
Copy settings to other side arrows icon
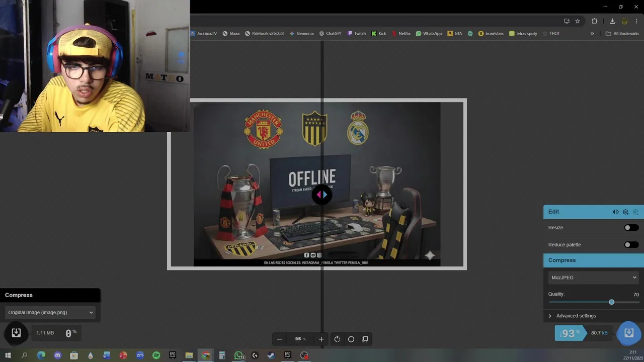coord(615,212)
